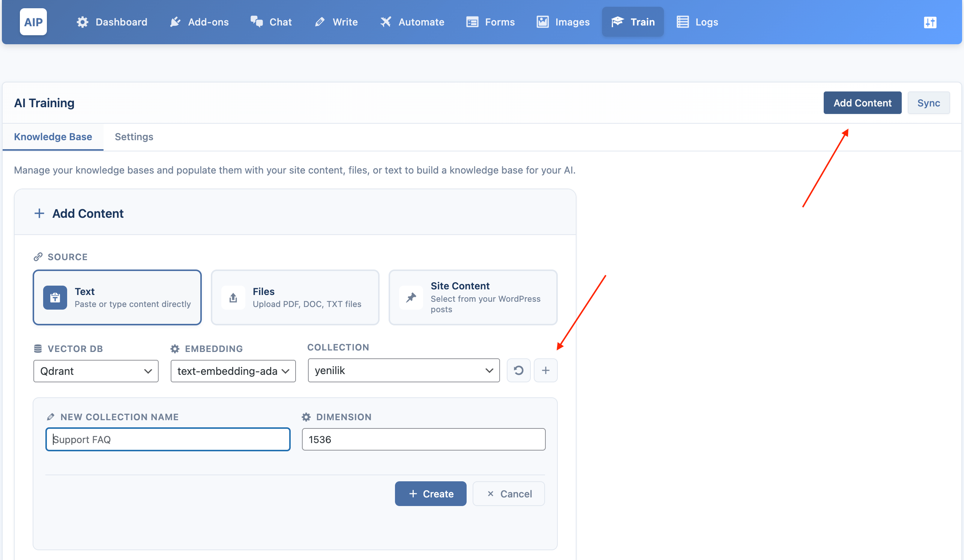
Task: Click the NEW COLLECTION NAME label
Action: point(119,417)
